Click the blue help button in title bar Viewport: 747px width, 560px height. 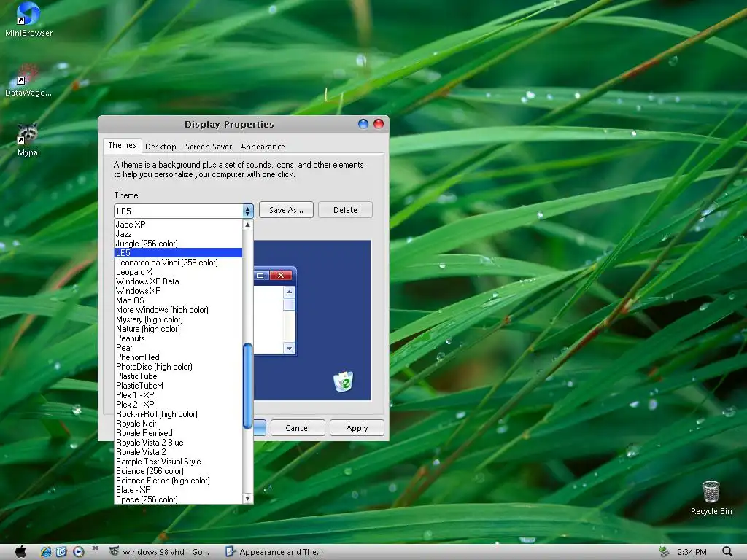click(363, 124)
